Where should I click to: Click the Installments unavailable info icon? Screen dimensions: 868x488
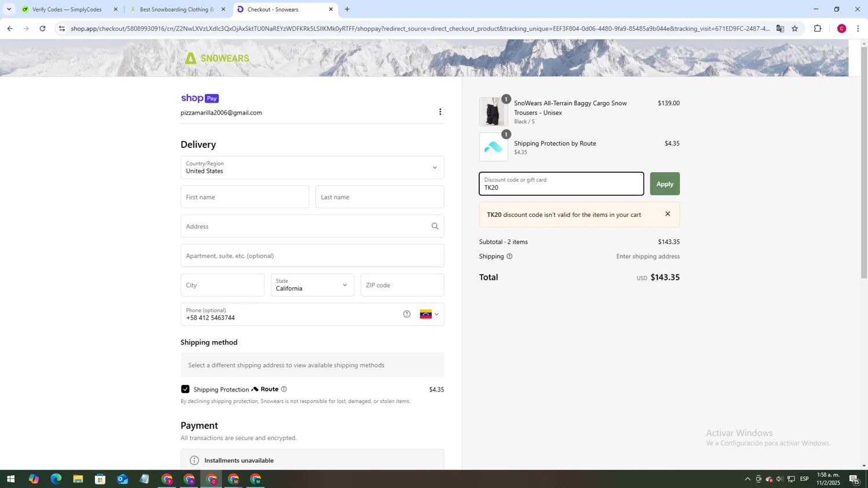coord(194,460)
